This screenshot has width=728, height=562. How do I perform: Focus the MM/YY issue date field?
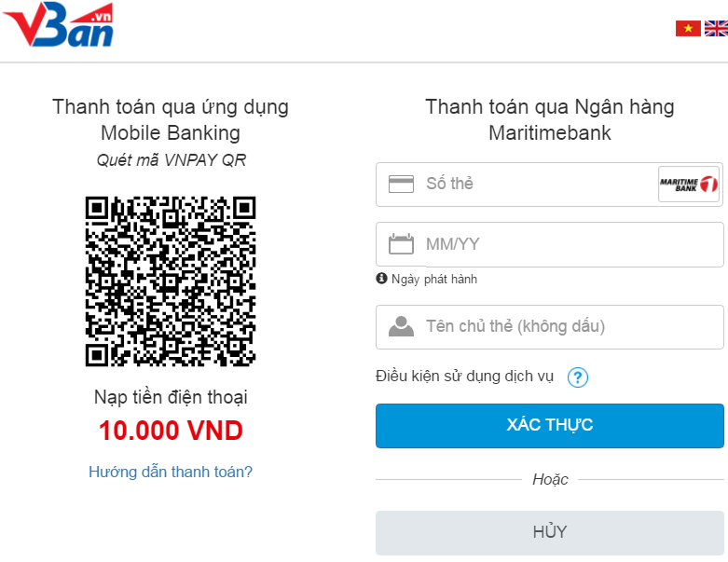[559, 245]
